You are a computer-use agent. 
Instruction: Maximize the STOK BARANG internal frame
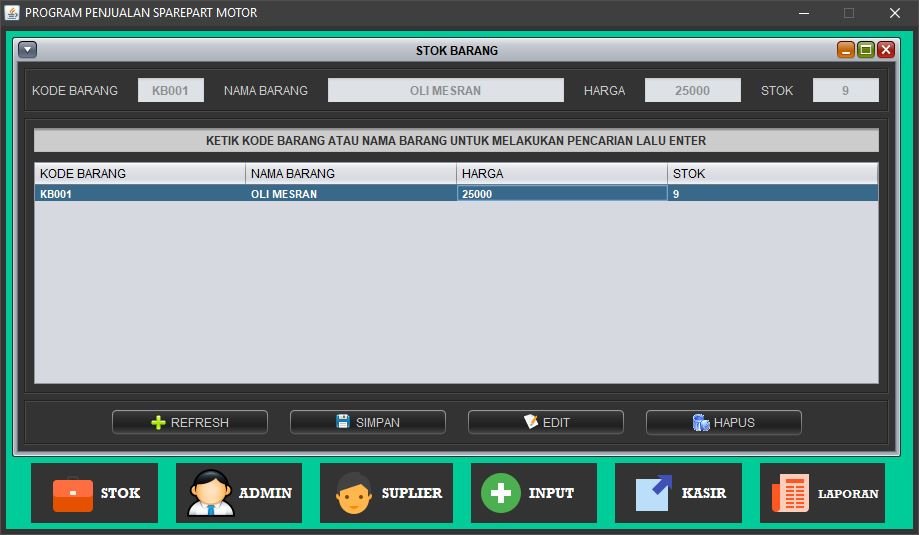coord(866,50)
